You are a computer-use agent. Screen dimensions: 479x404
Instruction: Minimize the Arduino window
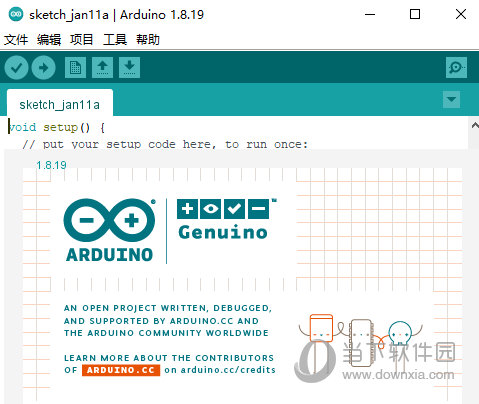[370, 14]
